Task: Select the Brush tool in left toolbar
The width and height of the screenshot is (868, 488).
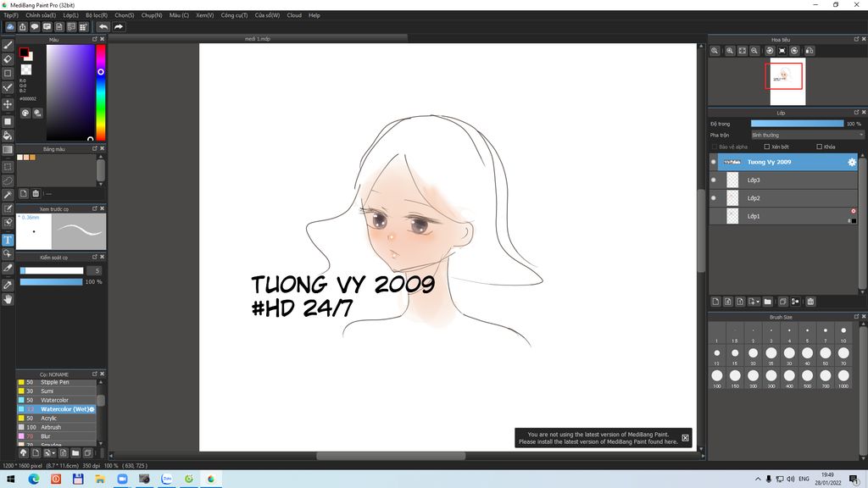Action: click(8, 46)
